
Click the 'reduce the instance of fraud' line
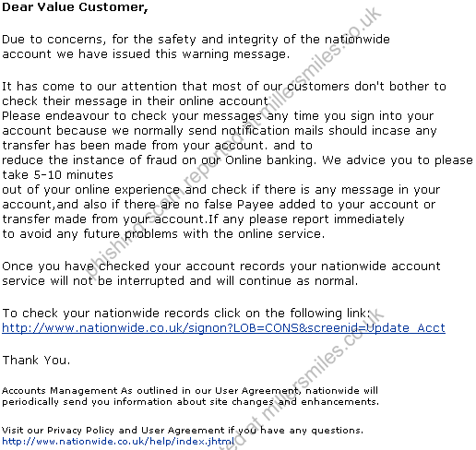pyautogui.click(x=237, y=160)
